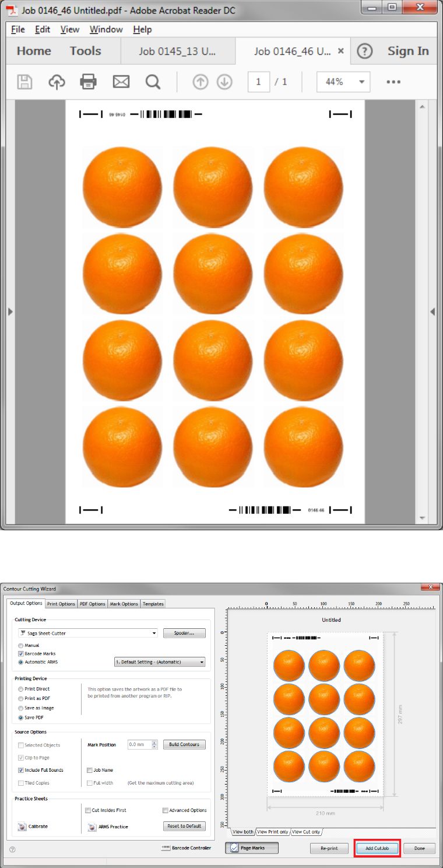
Task: Increase Mark Position with the stepper up arrow
Action: pyautogui.click(x=154, y=742)
